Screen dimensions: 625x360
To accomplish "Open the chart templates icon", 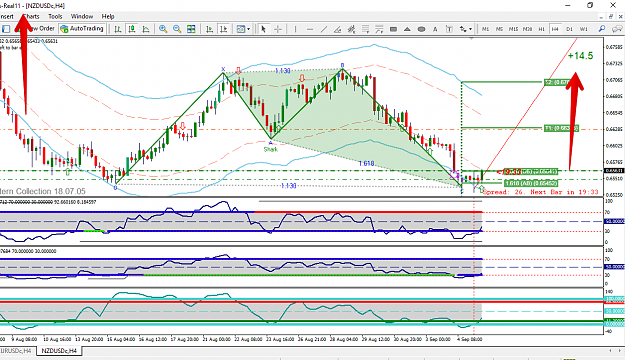I will point(240,29).
